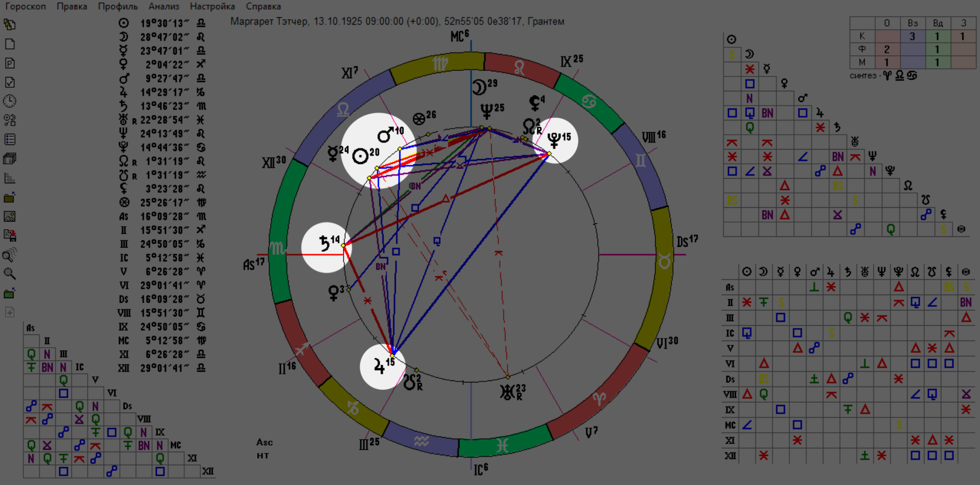This screenshot has width=980, height=485.
Task: Click the Leo segment of the zodiac ring
Action: [x=520, y=67]
